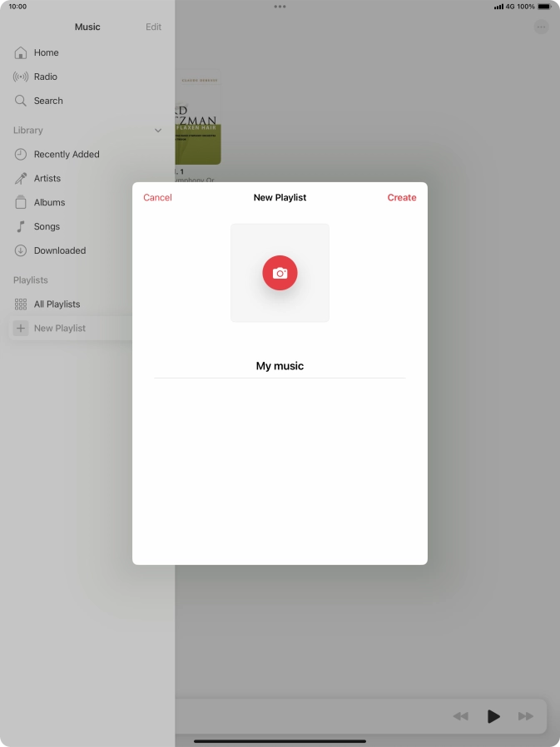Viewport: 560px width, 747px height.
Task: Cancel the new playlist dialog
Action: 157,198
